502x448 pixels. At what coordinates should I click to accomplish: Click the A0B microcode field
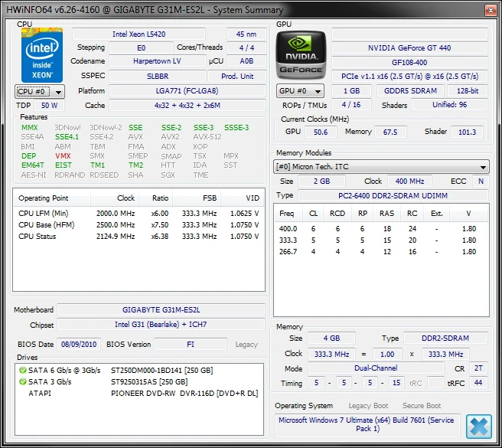246,61
